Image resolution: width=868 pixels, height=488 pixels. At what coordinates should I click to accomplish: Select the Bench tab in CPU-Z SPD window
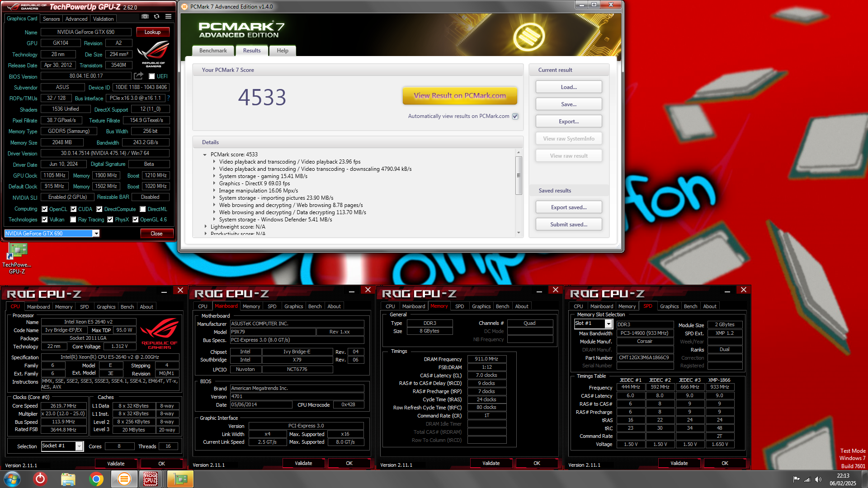pyautogui.click(x=690, y=306)
